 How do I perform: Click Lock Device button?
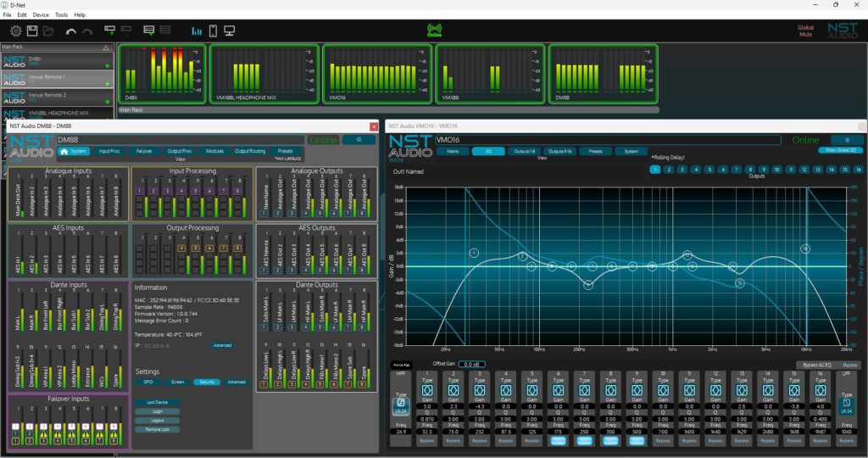coord(157,402)
